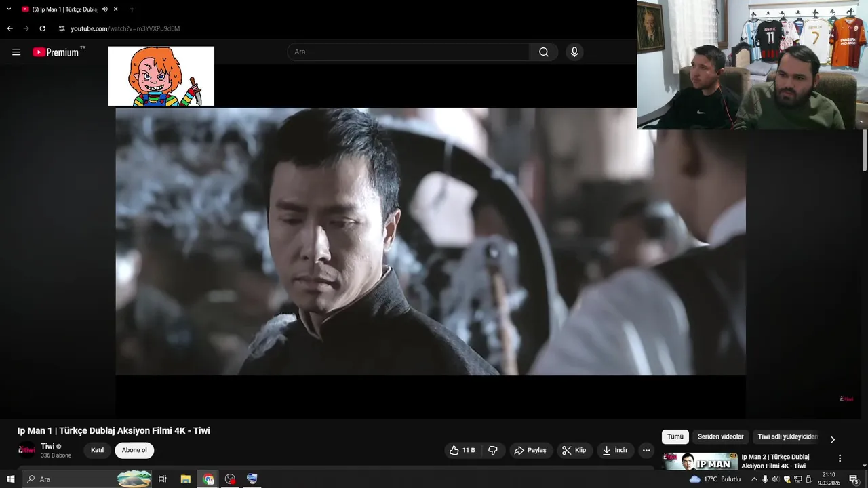The height and width of the screenshot is (488, 868).
Task: Click the browser forward arrow
Action: (x=26, y=28)
